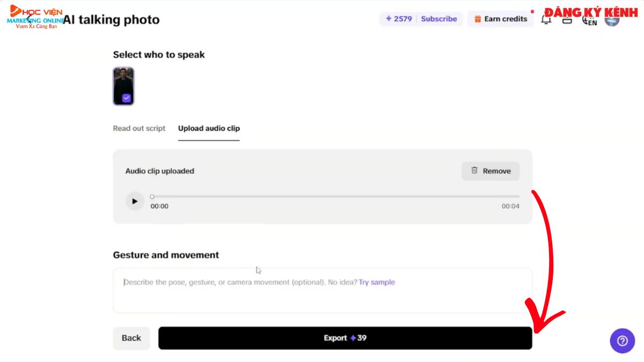Viewport: 644px width, 362px height.
Task: Open the 2579 credits balance
Action: [399, 19]
